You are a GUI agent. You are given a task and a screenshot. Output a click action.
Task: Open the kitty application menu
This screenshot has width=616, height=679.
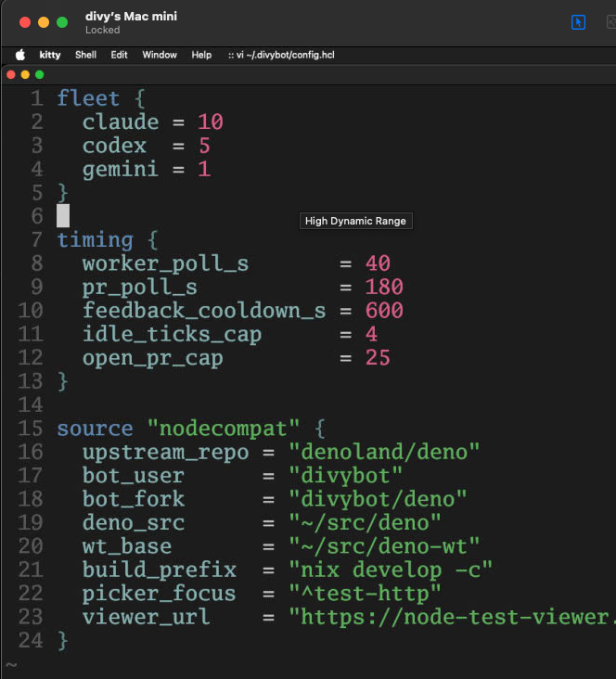(x=50, y=55)
